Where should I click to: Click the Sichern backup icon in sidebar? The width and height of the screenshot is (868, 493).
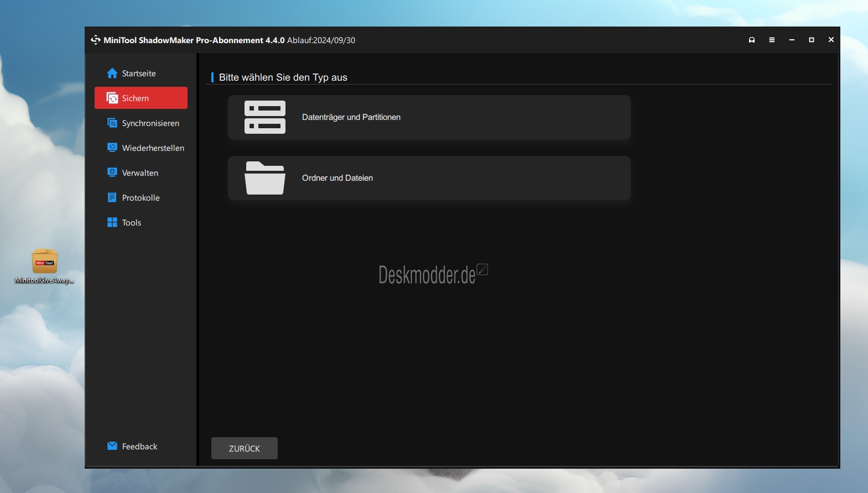[x=112, y=98]
